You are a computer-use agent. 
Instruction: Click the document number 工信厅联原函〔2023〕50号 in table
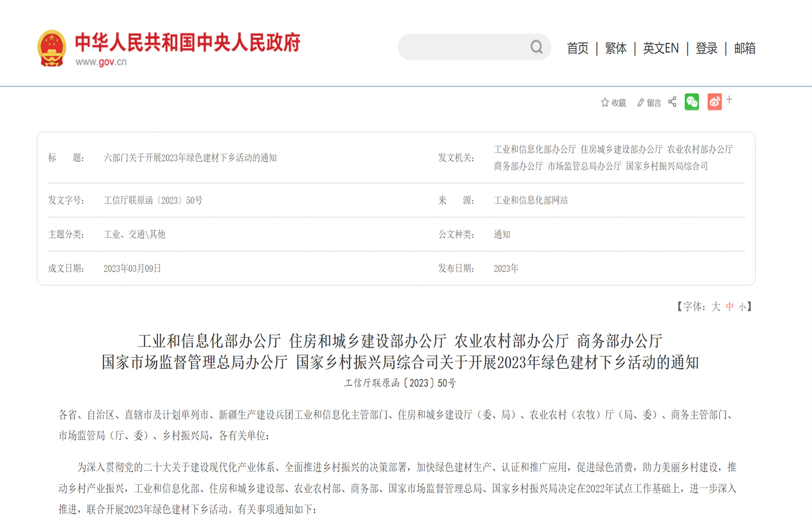153,200
